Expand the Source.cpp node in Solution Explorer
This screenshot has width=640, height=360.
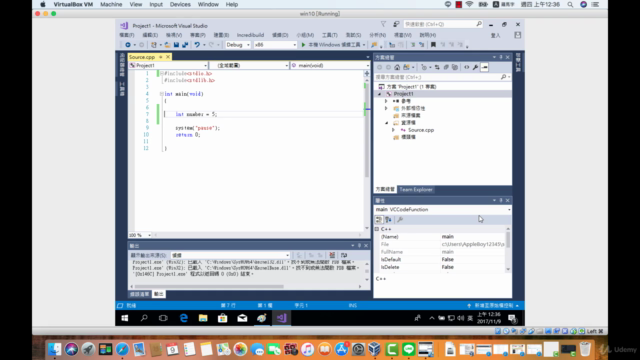click(x=393, y=130)
